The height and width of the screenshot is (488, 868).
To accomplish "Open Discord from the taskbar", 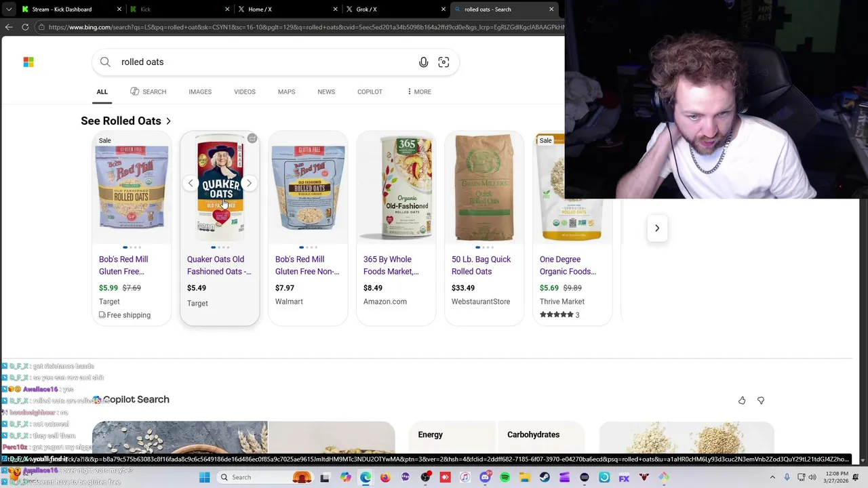I will (485, 477).
